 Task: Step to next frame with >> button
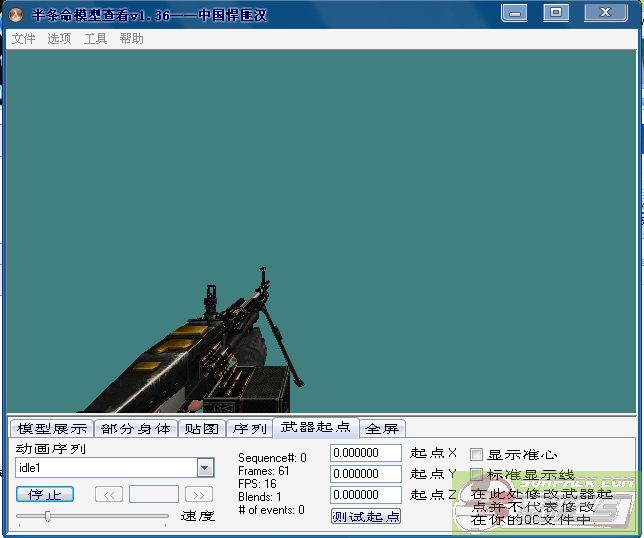coord(199,494)
